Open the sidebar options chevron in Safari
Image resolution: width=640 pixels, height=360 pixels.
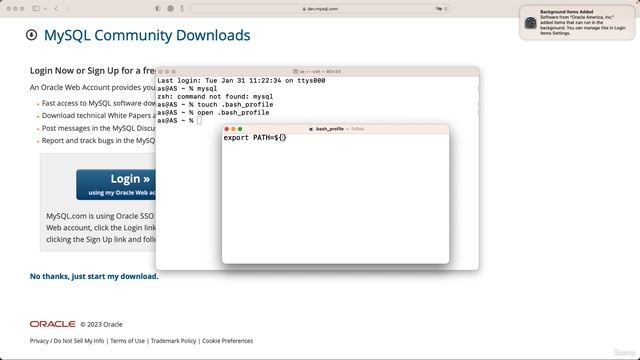point(45,9)
